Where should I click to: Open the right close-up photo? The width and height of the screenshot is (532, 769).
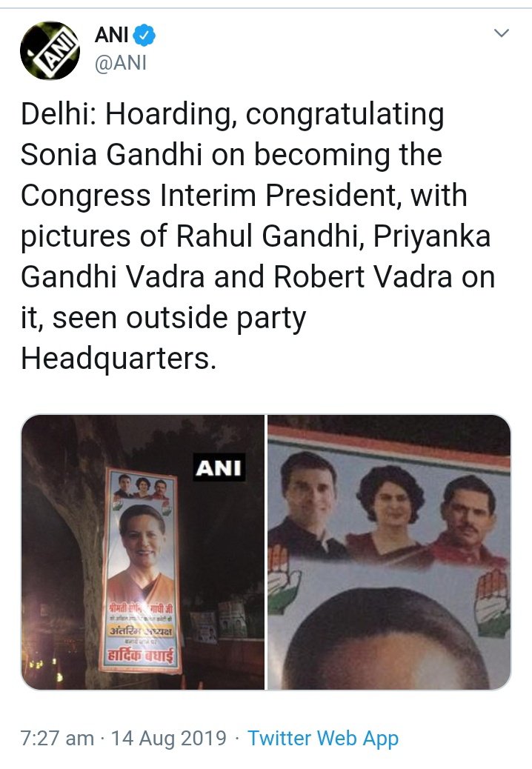point(389,552)
